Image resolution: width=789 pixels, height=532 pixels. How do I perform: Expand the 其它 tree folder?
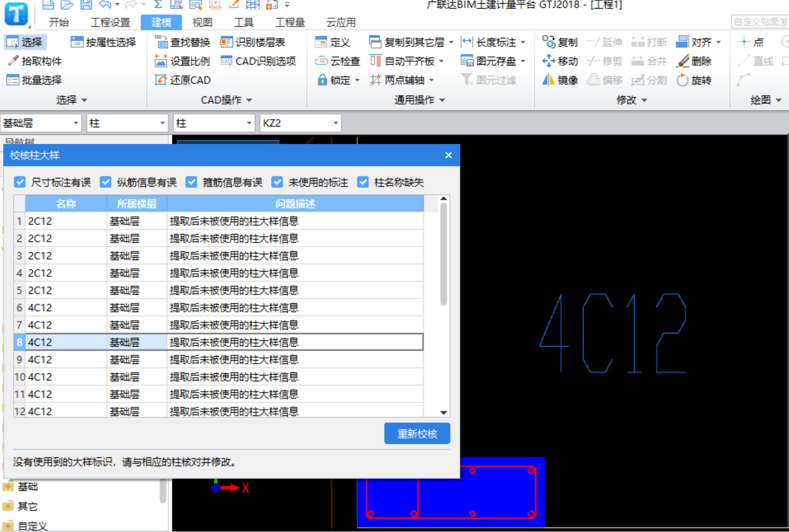8,506
